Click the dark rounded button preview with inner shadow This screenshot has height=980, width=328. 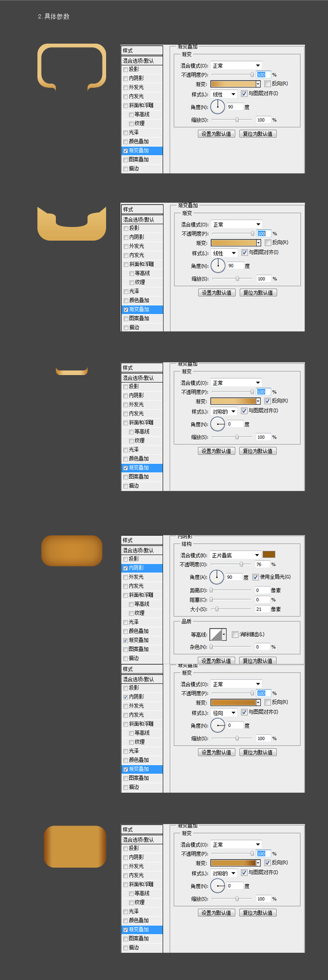point(72,551)
